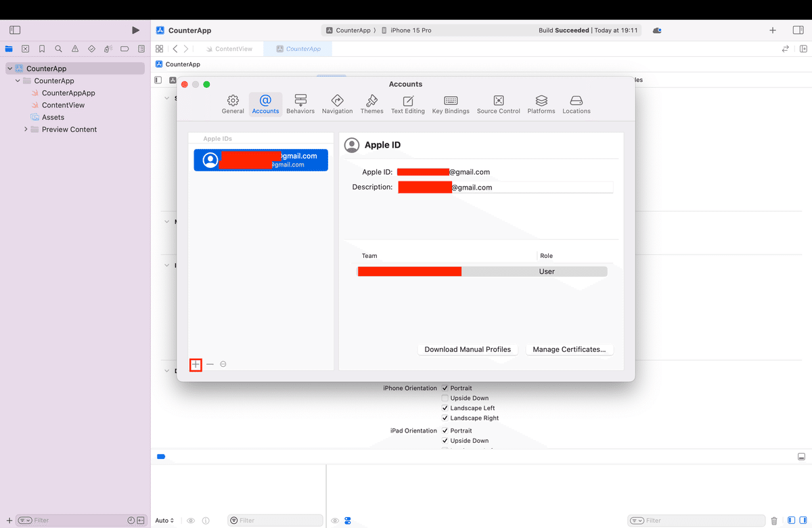Open the Locations settings tab
812x528 pixels.
577,104
